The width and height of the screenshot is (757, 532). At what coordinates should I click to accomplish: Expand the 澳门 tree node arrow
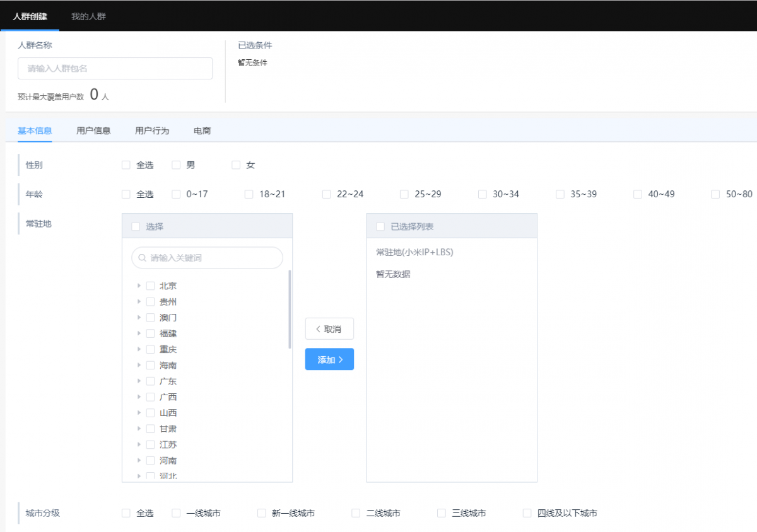coord(139,318)
